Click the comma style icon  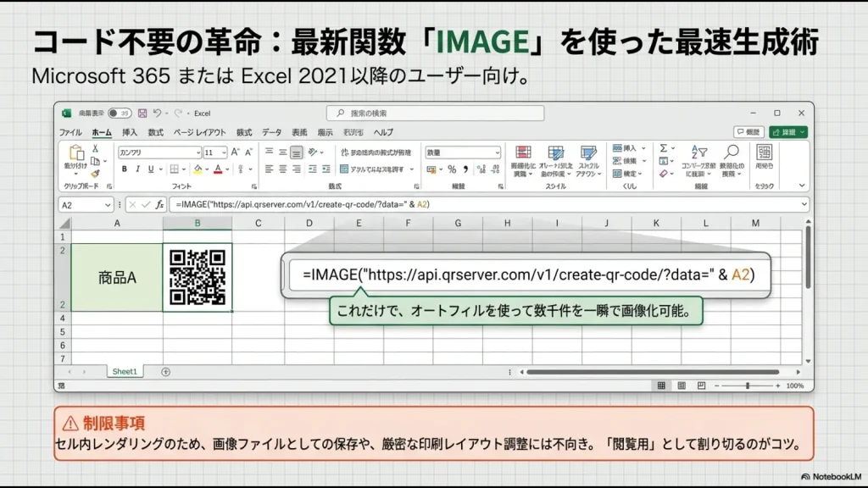point(465,169)
